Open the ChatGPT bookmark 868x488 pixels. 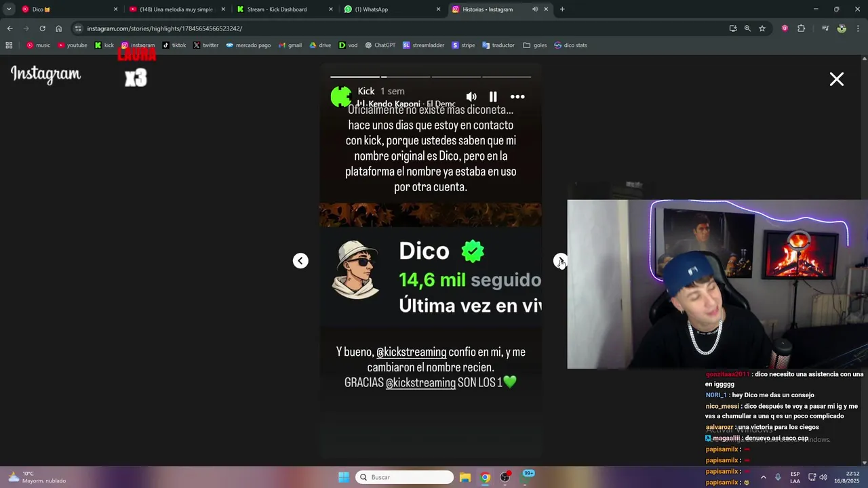click(x=380, y=45)
